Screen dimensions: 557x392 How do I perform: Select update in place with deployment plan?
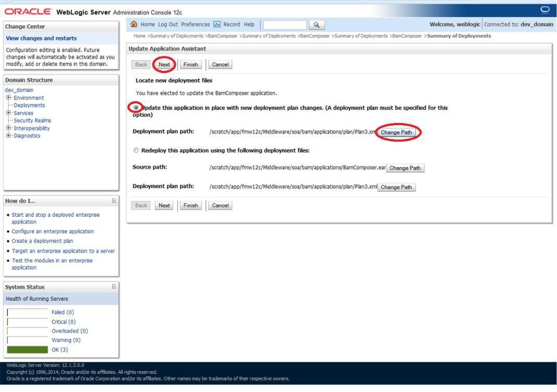[x=136, y=107]
